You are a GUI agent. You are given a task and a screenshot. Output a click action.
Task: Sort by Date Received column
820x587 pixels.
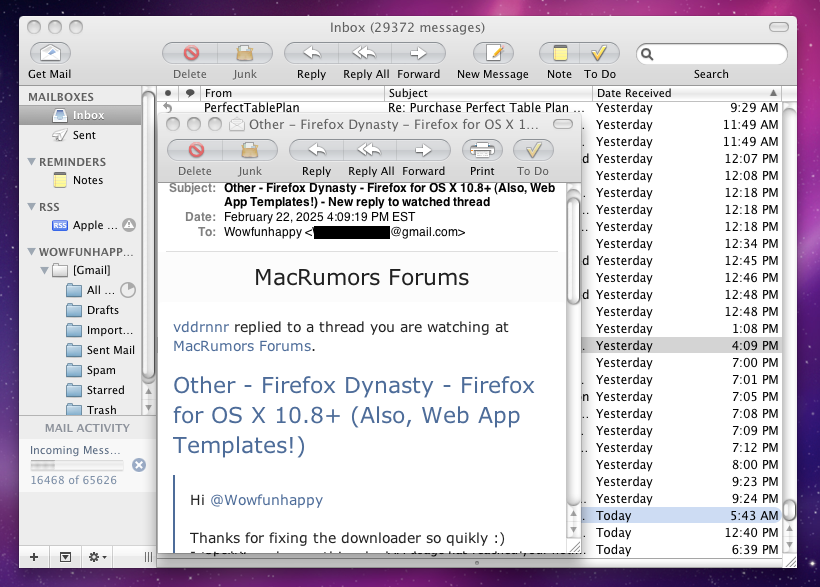688,93
